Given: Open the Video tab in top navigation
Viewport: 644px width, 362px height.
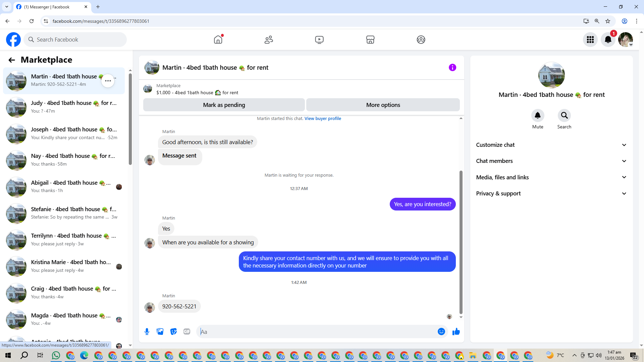Looking at the screenshot, I should click(x=319, y=40).
